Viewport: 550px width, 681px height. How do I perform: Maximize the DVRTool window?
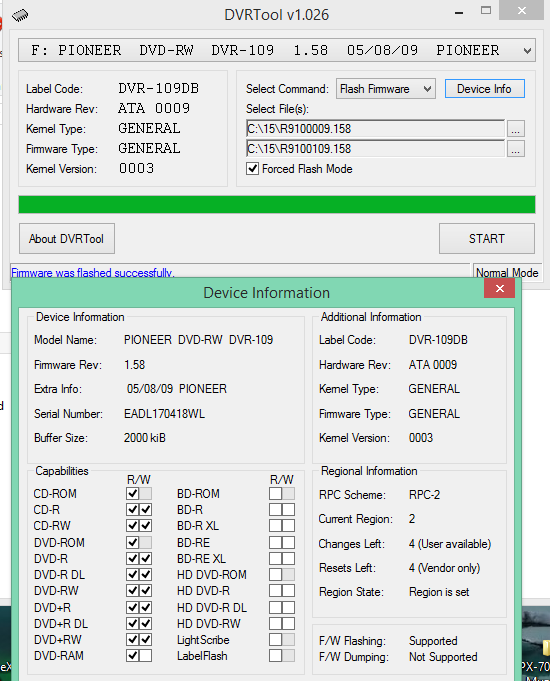[486, 10]
